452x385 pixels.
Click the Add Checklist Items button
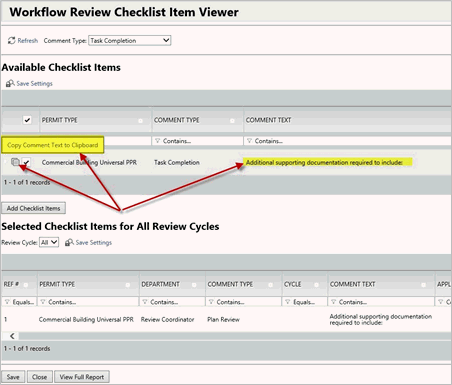coord(33,208)
